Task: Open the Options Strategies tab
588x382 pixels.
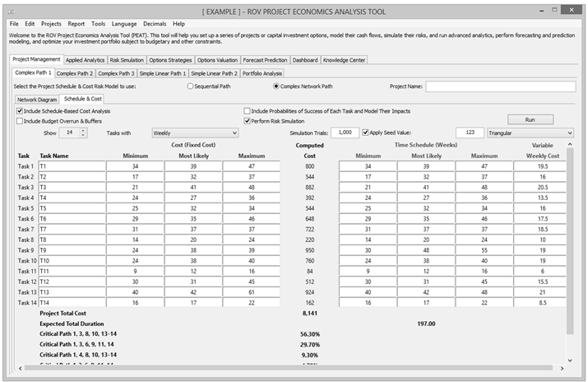Action: coord(170,60)
